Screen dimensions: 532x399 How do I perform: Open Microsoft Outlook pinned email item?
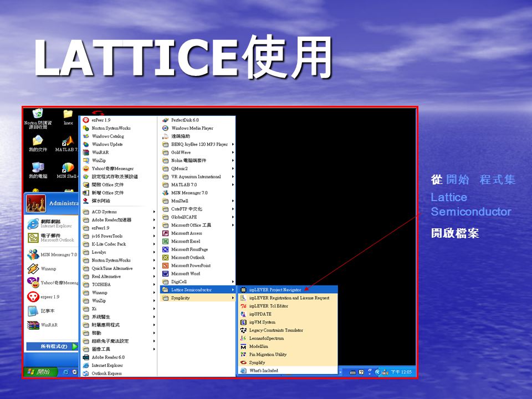52,238
